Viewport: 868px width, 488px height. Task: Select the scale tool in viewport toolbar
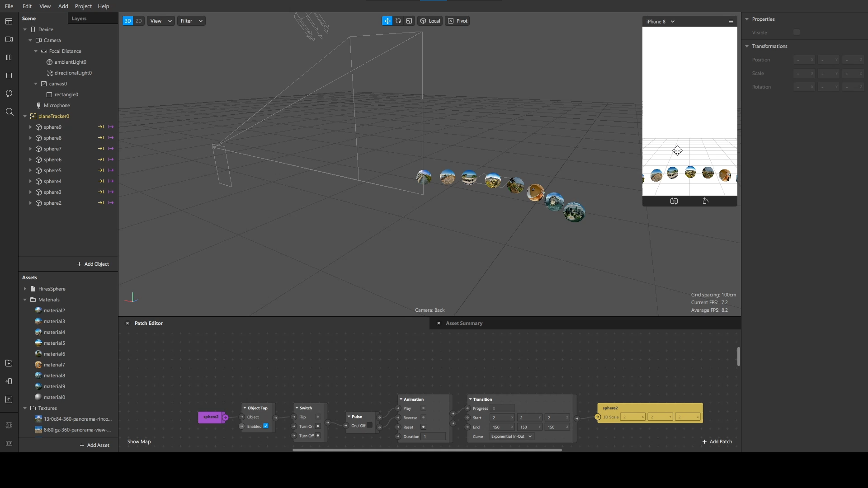coord(409,21)
